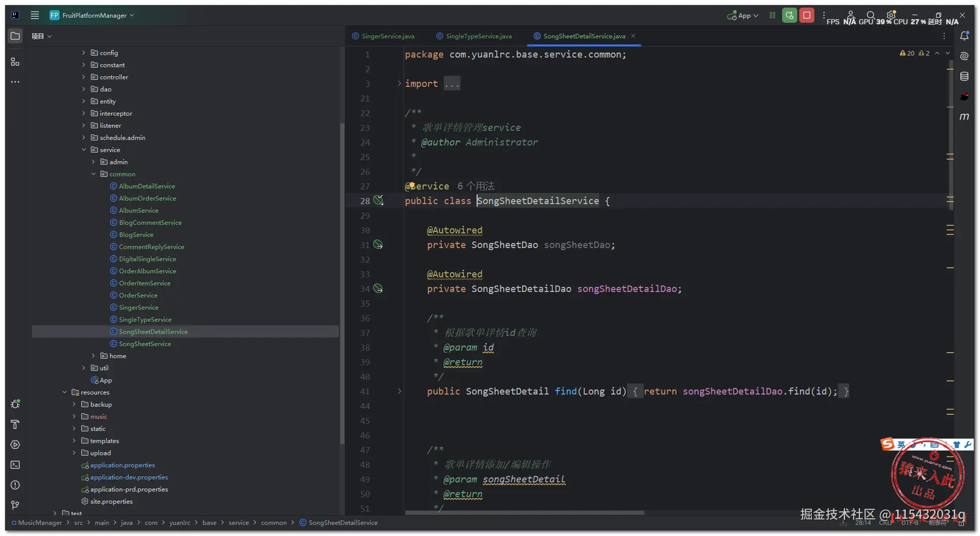
Task: Collapse the common folder
Action: point(93,174)
